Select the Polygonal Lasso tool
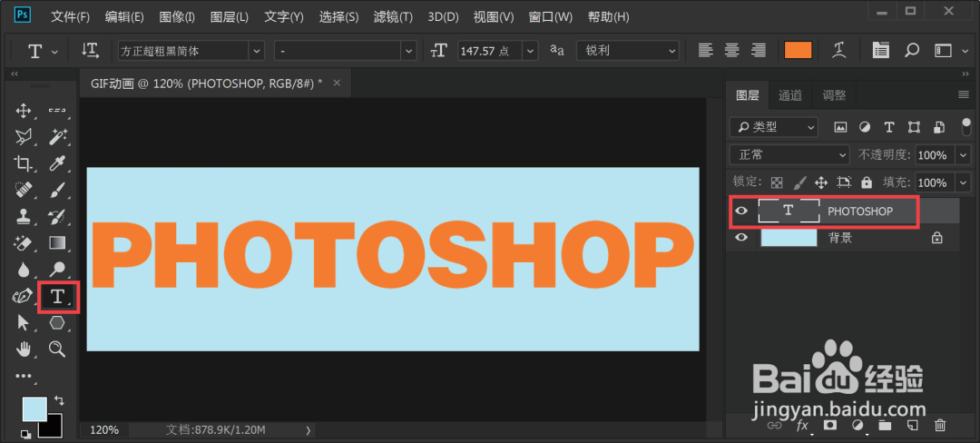This screenshot has width=980, height=443. coord(23,137)
